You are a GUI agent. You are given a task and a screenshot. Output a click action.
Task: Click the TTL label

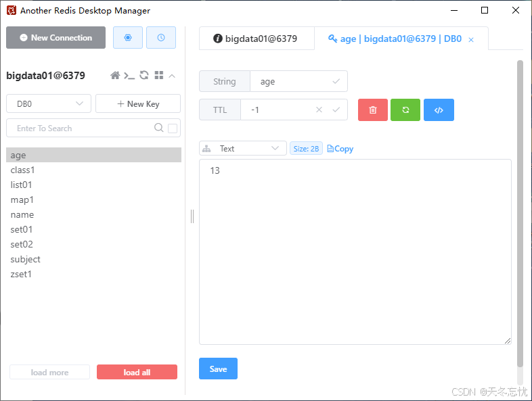click(220, 110)
